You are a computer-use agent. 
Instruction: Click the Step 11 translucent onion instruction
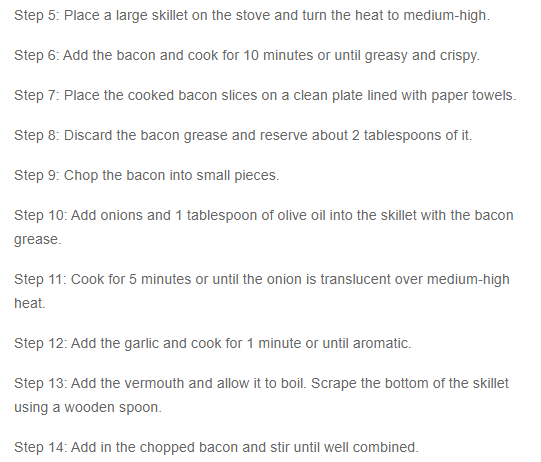[x=262, y=279]
